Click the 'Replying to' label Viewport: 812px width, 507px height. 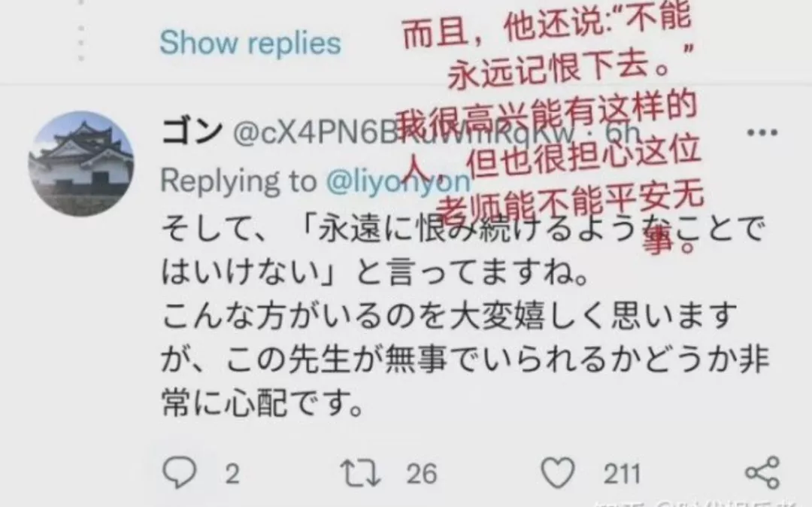coord(238,181)
